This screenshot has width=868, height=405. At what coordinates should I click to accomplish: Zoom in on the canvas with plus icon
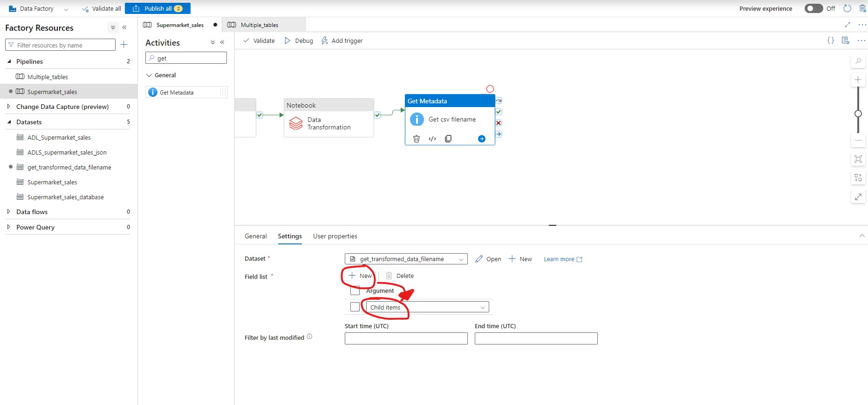(858, 80)
